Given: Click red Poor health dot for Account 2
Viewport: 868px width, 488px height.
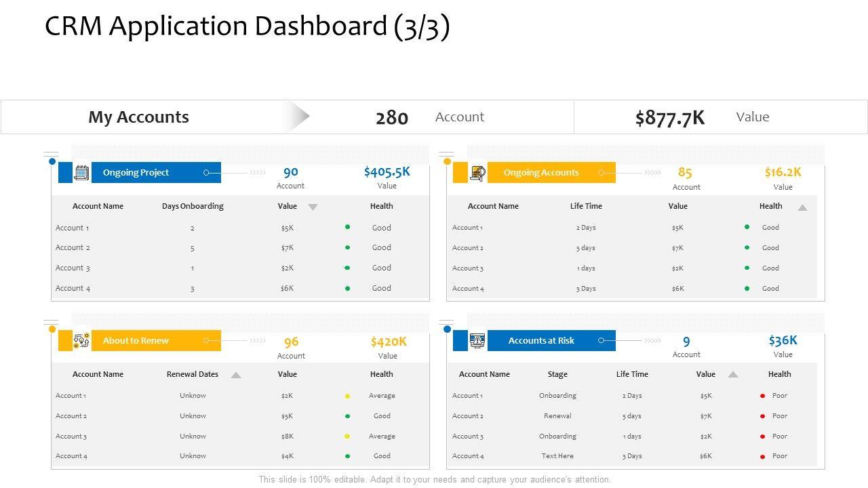Looking at the screenshot, I should pos(763,416).
